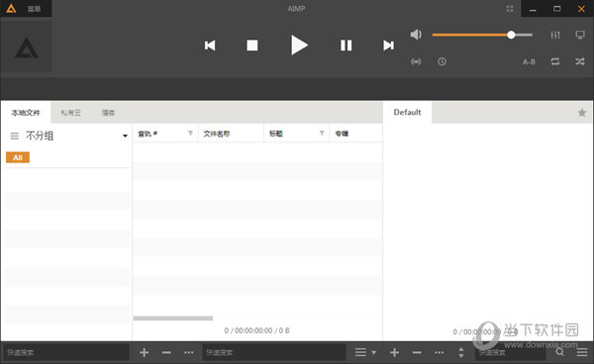This screenshot has width=594, height=364.
Task: Open filter on 音轨 # column
Action: (x=190, y=134)
